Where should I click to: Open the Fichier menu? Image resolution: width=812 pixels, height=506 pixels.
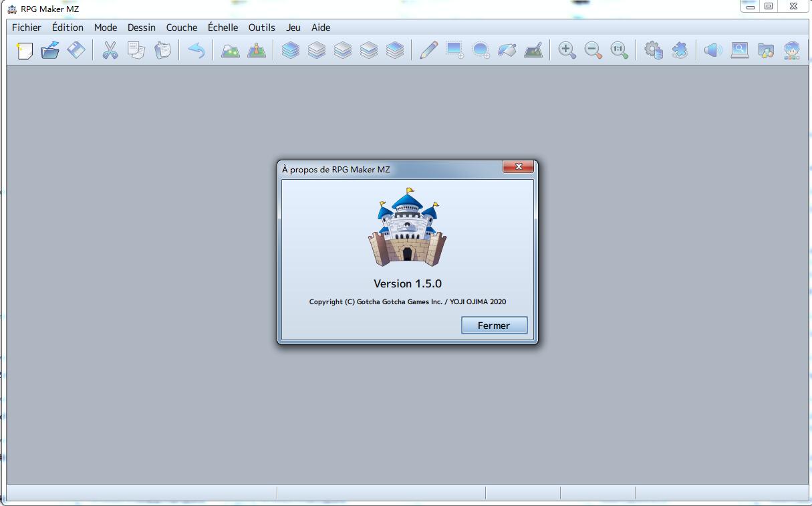point(27,27)
